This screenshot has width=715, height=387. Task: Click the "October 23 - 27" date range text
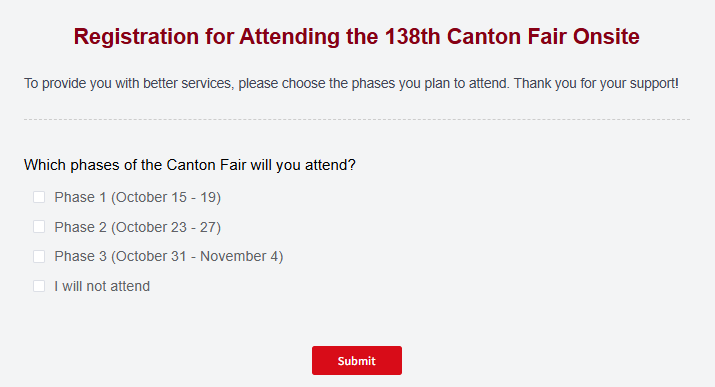[166, 227]
